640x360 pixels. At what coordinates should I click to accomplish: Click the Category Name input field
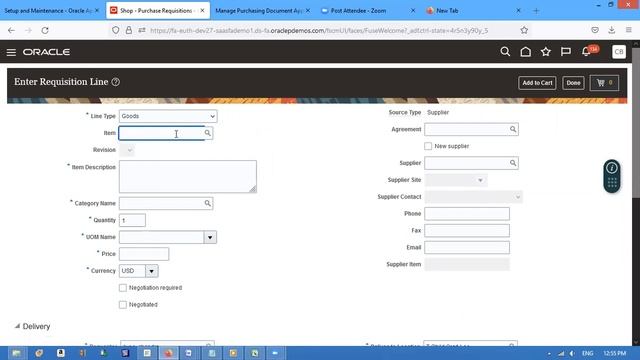pos(162,203)
